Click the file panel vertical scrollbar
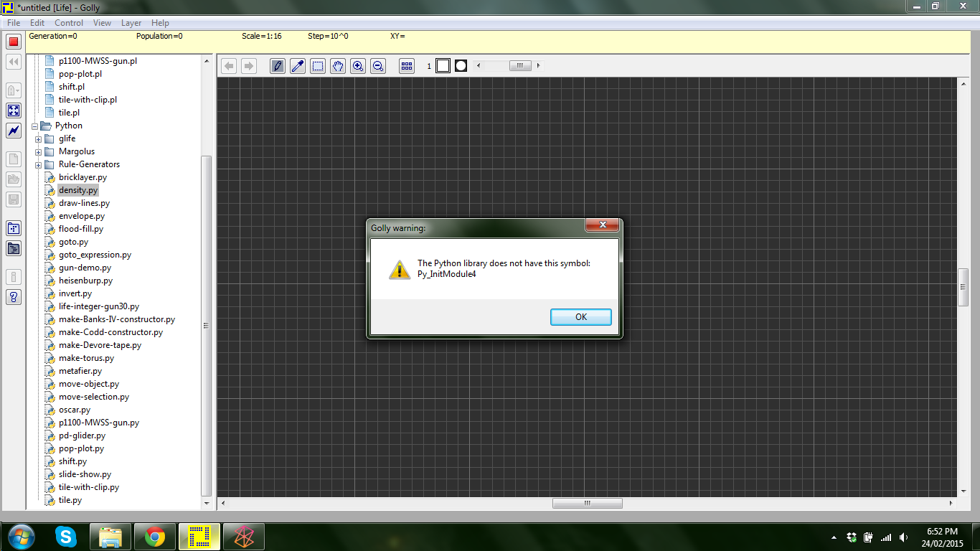This screenshot has width=980, height=551. [207, 325]
